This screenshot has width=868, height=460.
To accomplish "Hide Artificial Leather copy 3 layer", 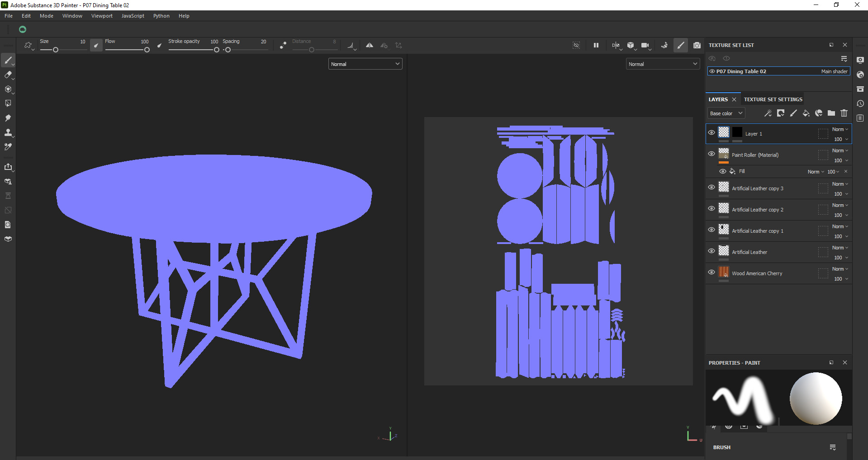I will coord(711,187).
